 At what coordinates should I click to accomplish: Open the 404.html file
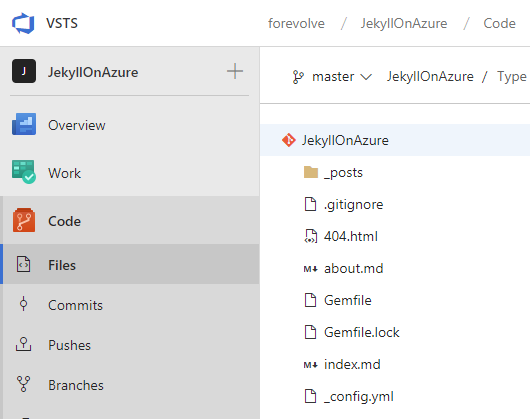351,236
